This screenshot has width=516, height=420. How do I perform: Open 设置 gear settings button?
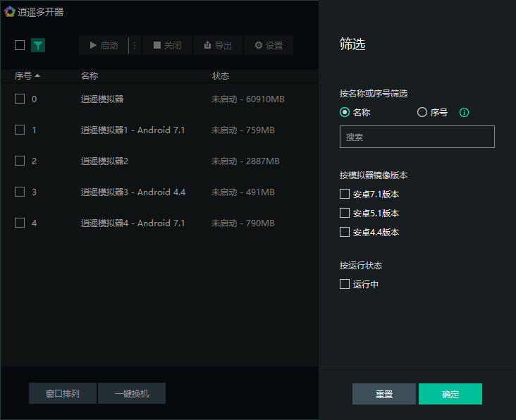point(269,45)
